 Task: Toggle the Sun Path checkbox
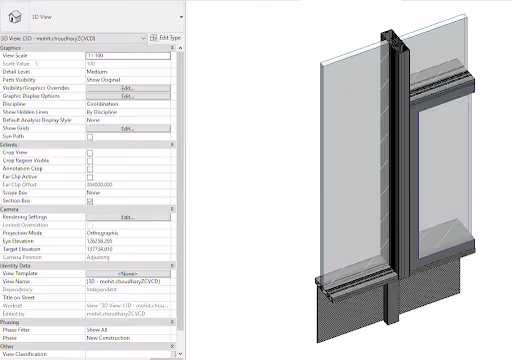[x=90, y=137]
